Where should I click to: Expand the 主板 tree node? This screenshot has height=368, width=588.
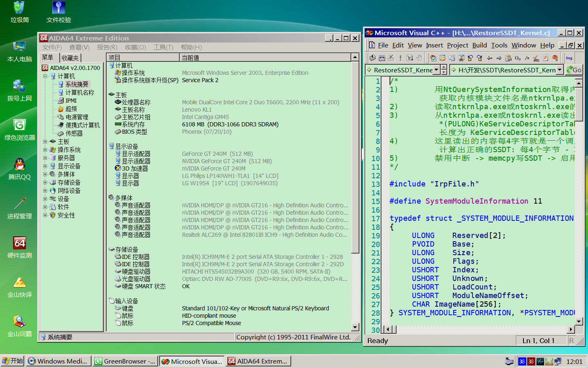[45, 141]
